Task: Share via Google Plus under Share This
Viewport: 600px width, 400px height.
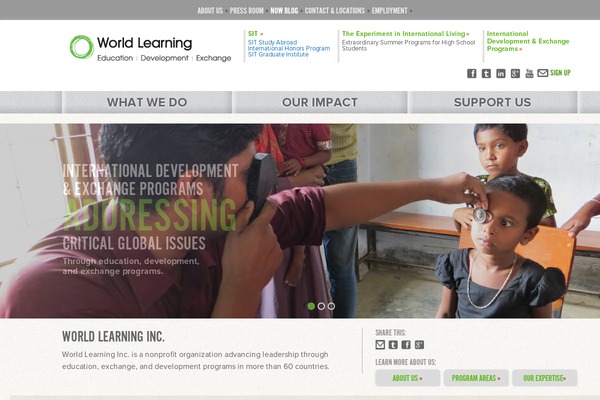Action: coord(419,344)
